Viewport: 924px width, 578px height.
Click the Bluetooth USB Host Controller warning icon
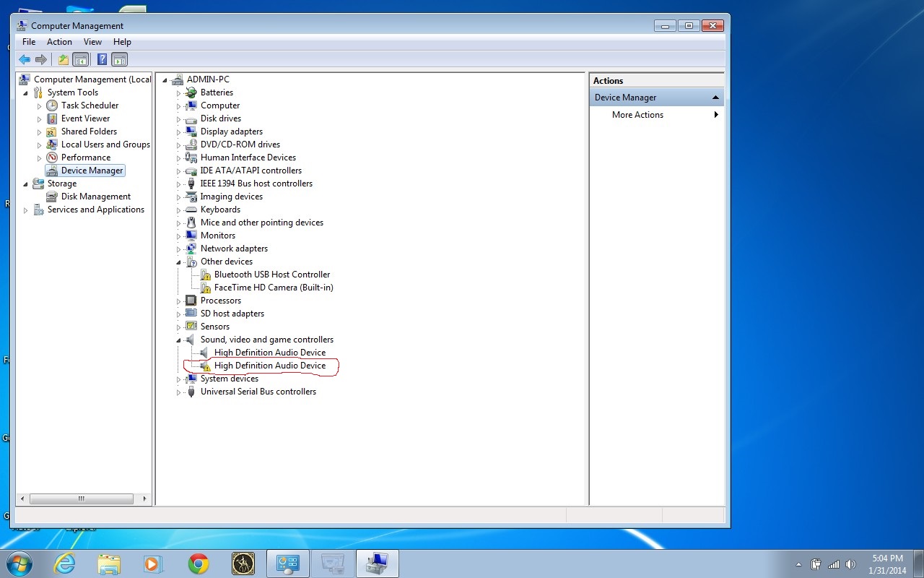tap(205, 275)
